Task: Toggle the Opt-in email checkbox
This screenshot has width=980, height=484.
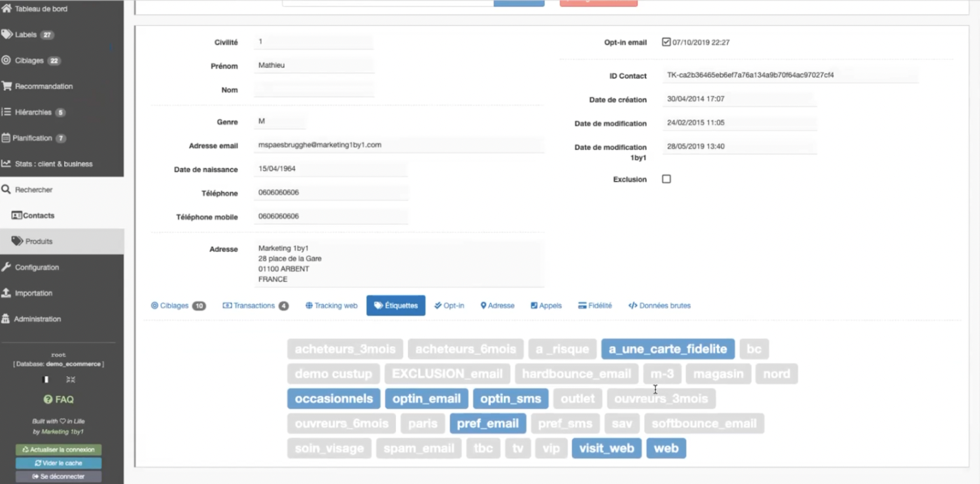Action: pyautogui.click(x=666, y=42)
